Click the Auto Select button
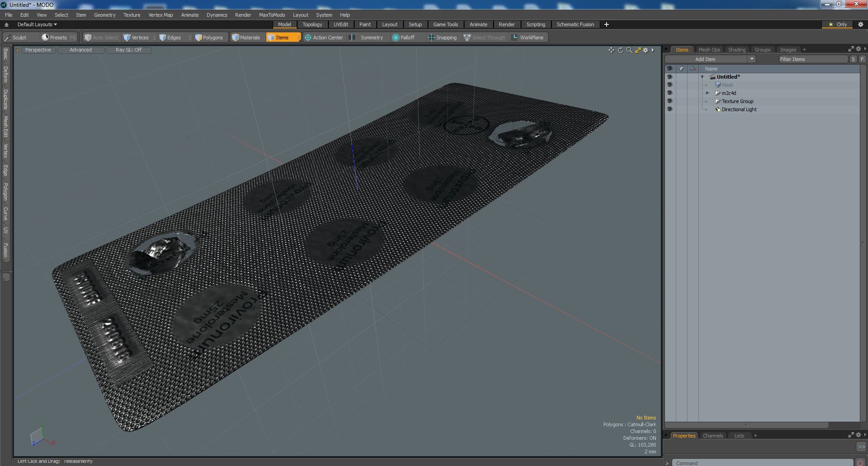868x466 pixels. [x=102, y=38]
